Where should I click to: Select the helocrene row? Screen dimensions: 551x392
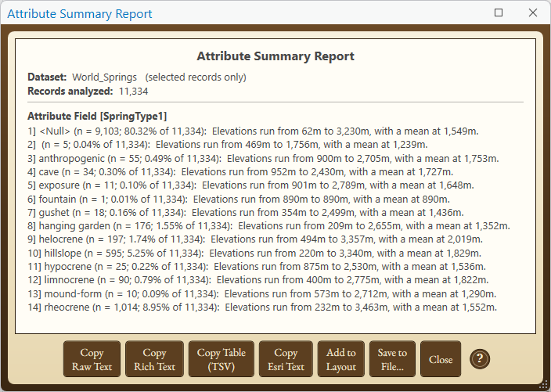[x=255, y=239]
